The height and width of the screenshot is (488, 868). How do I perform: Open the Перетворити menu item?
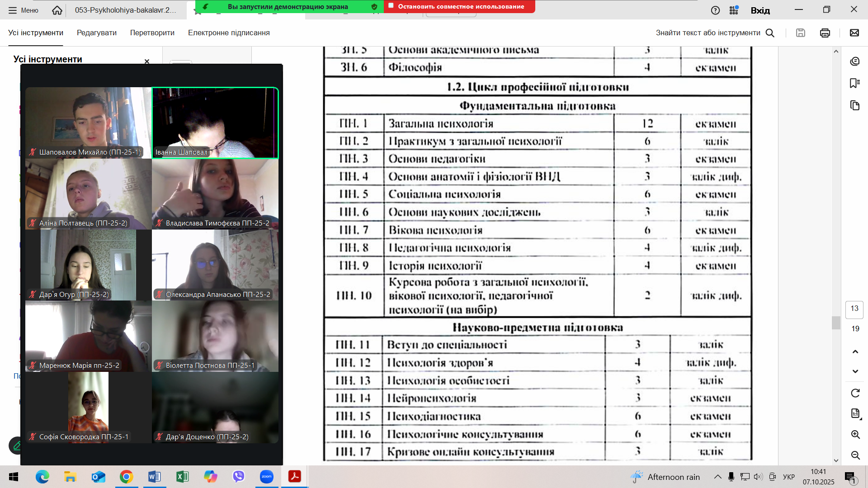coord(152,33)
